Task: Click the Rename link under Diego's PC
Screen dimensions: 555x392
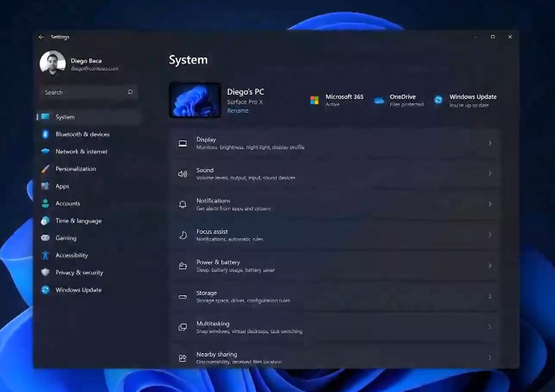Action: [x=237, y=110]
